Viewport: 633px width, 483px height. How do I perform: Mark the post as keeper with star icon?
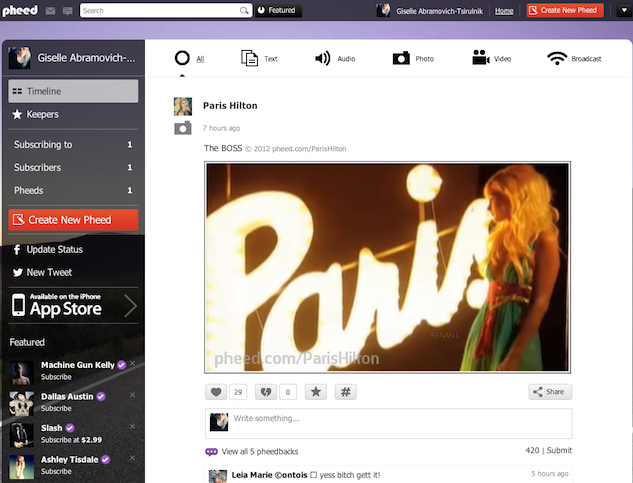(315, 392)
